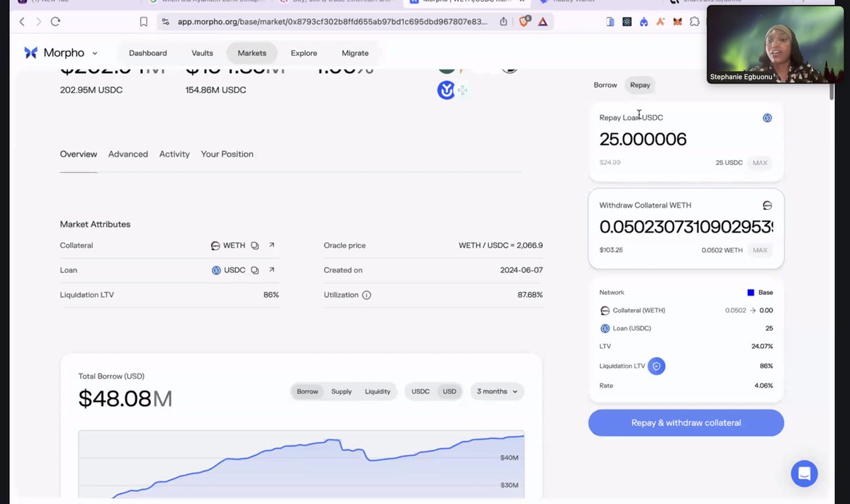Show chart values in USD

point(449,391)
